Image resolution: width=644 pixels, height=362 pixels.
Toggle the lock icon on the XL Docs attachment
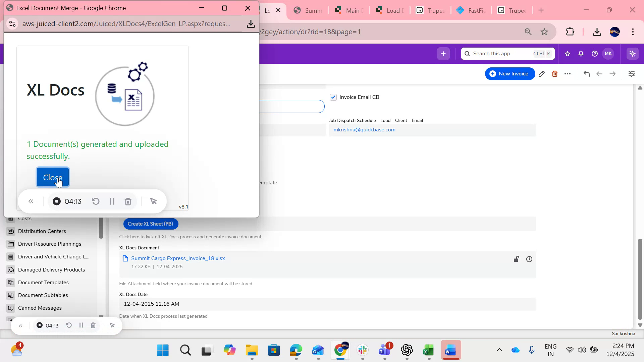coord(517,259)
